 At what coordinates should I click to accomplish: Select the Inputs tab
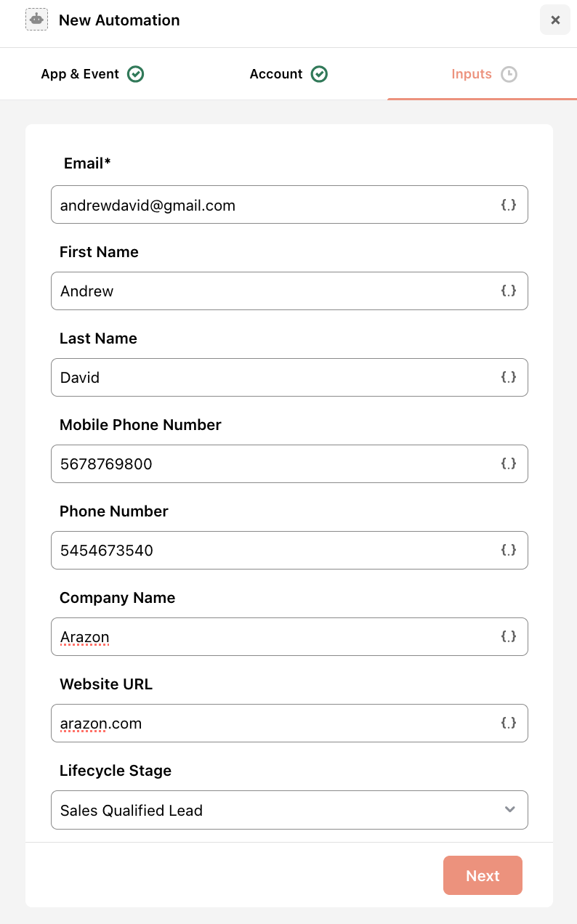pos(483,74)
